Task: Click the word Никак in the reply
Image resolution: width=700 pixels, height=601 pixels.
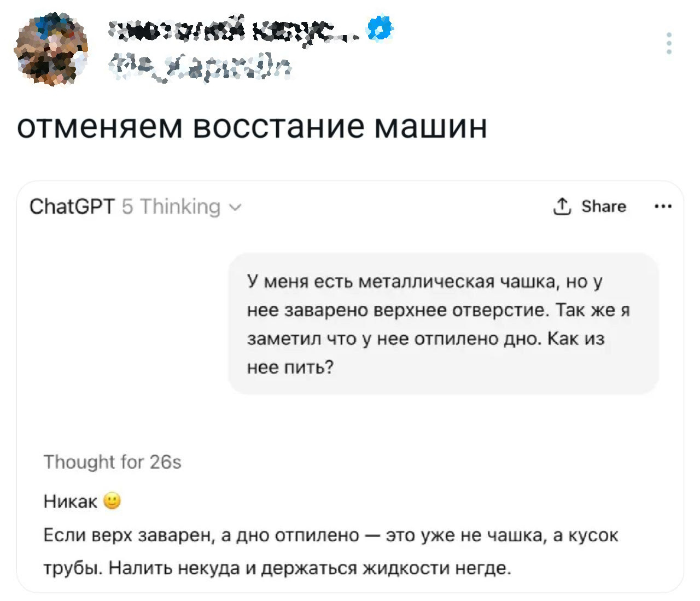Action: pyautogui.click(x=70, y=501)
